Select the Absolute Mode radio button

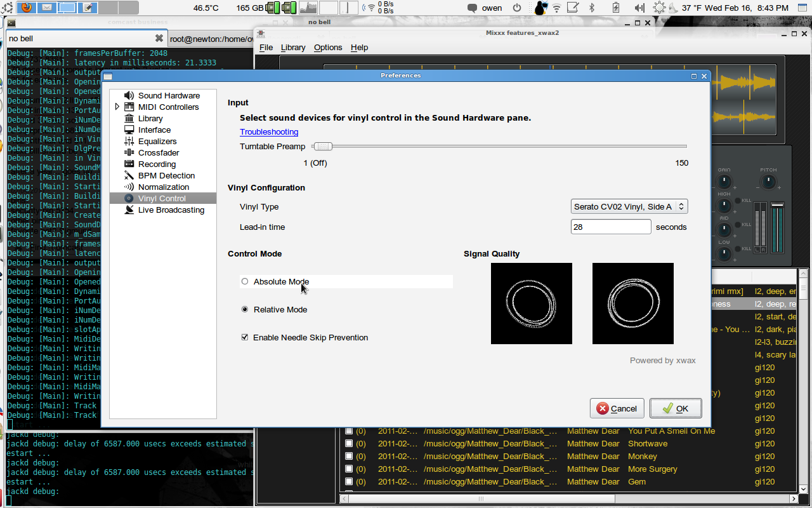(x=245, y=281)
